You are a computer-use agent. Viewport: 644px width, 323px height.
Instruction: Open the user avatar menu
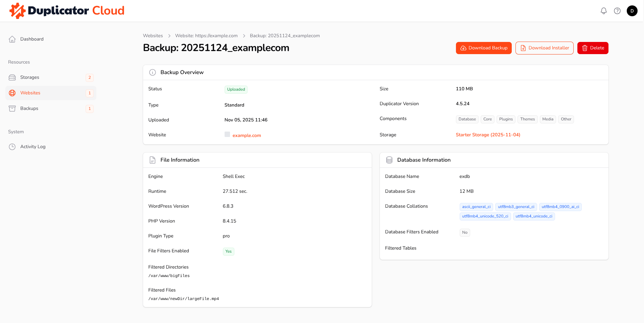pos(632,11)
